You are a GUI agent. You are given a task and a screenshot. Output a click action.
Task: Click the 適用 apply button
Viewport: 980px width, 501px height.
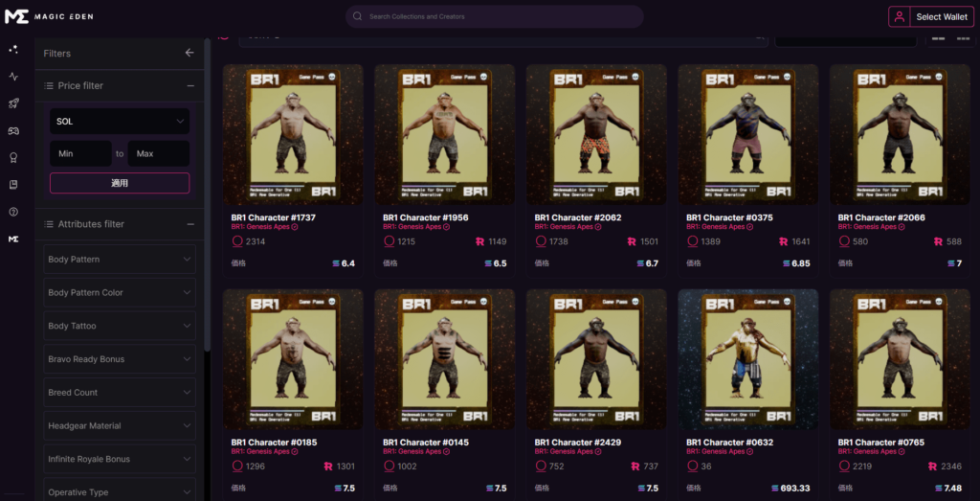click(x=120, y=183)
